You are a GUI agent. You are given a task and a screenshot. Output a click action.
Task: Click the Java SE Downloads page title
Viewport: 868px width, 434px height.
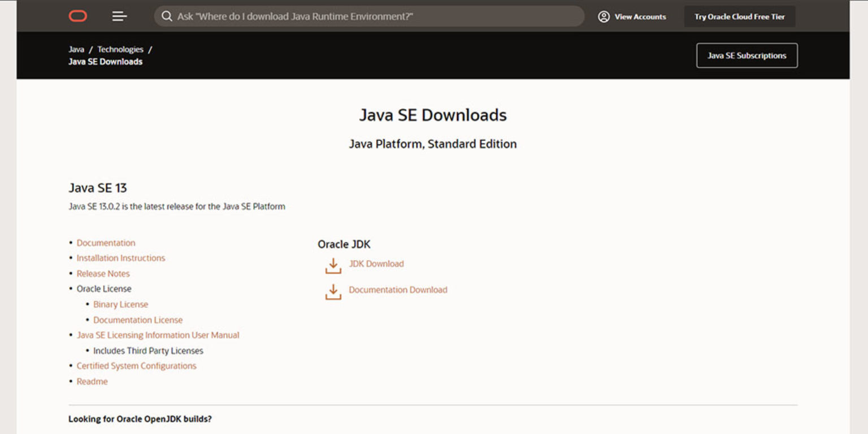point(433,115)
